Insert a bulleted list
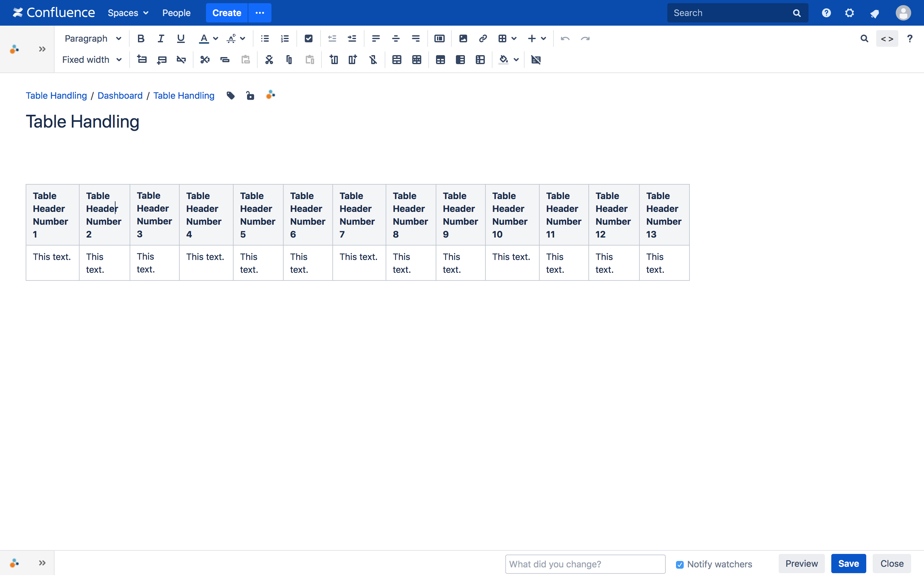This screenshot has height=577, width=924. point(264,38)
